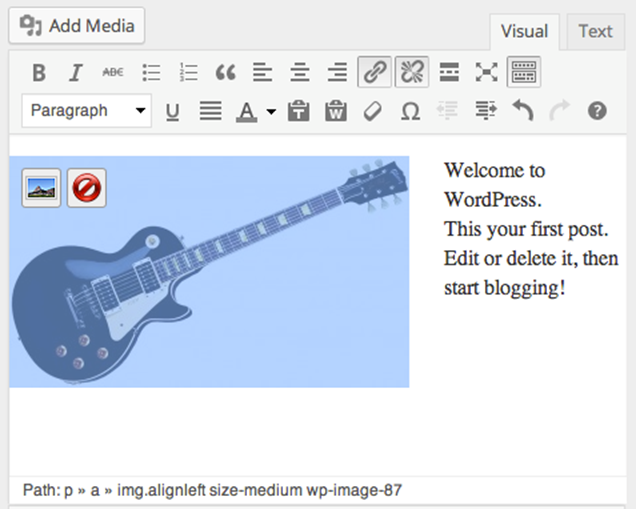Toggle the kitchen sink toolbar row
This screenshot has height=509, width=636.
pyautogui.click(x=524, y=72)
